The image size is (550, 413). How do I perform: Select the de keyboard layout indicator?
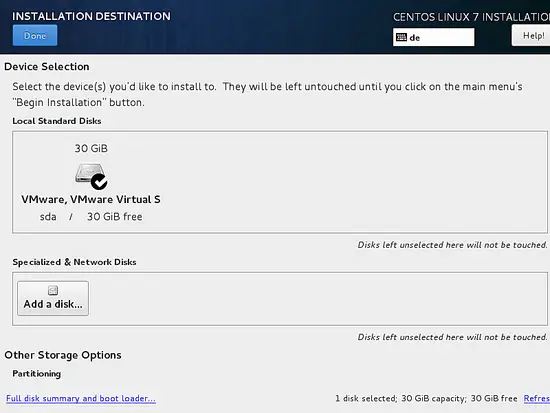click(434, 37)
